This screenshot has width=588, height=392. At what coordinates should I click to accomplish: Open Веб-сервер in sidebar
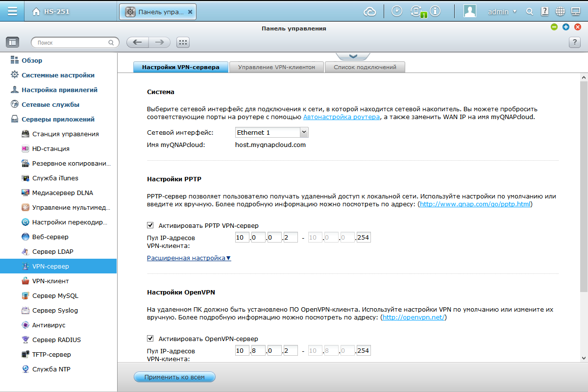point(52,237)
